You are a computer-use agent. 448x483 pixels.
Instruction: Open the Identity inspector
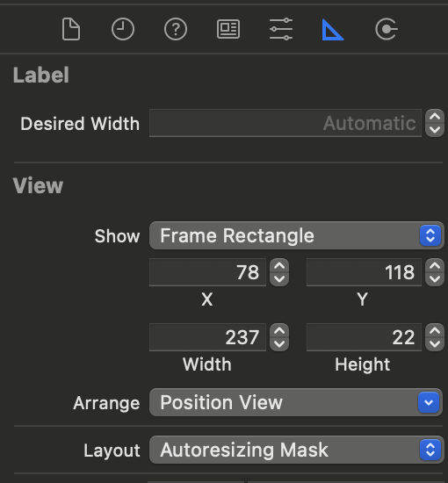tap(228, 29)
